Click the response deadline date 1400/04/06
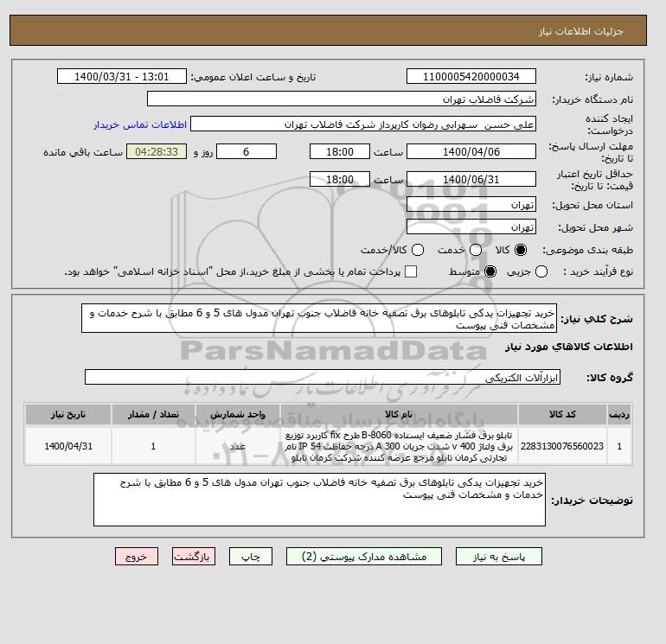 [x=471, y=151]
